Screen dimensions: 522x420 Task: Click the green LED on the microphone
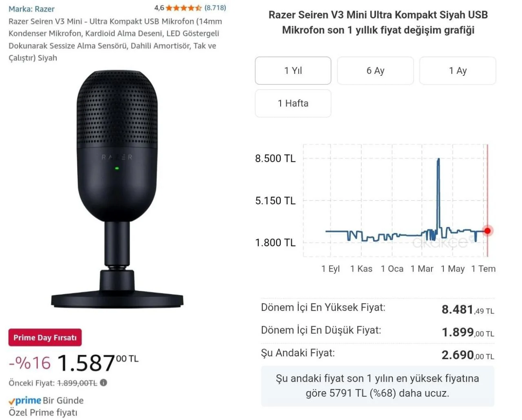117,168
